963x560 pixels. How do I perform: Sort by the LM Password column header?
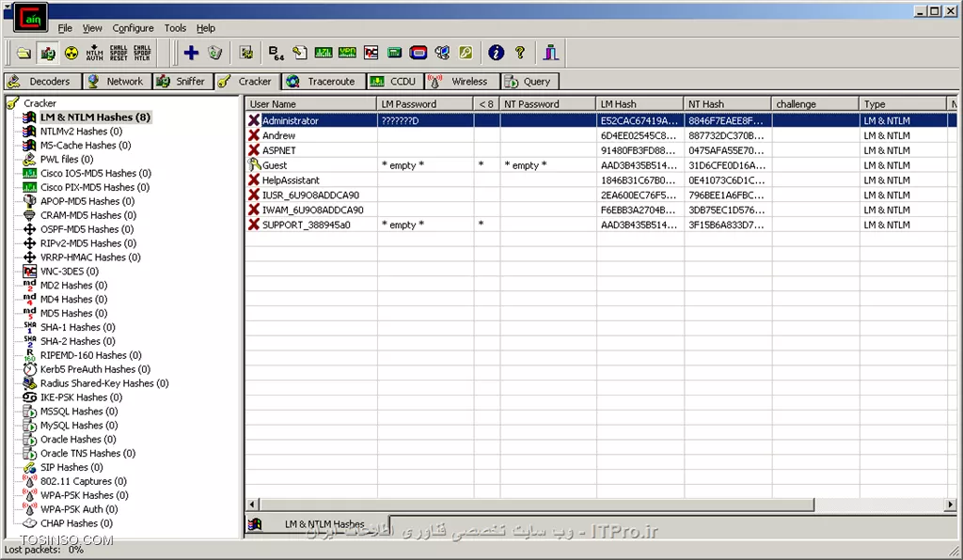coord(426,104)
